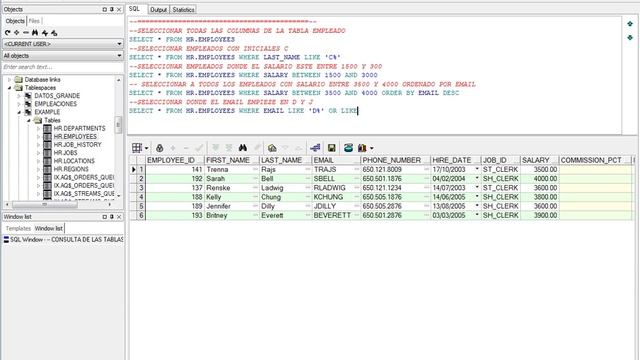Expand the EMPLEACIONES tablespace
The image size is (640, 360).
[x=19, y=104]
